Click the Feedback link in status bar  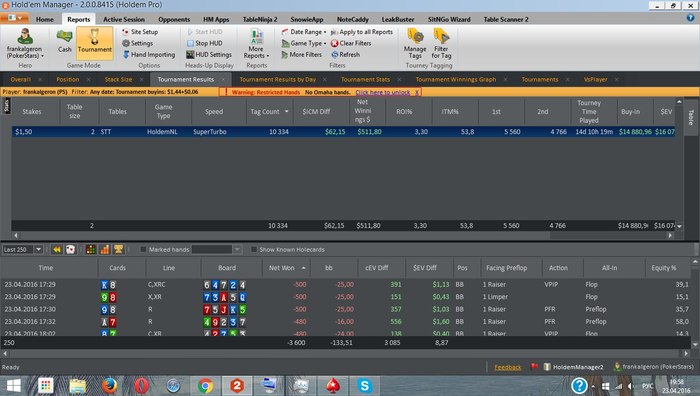tap(508, 367)
